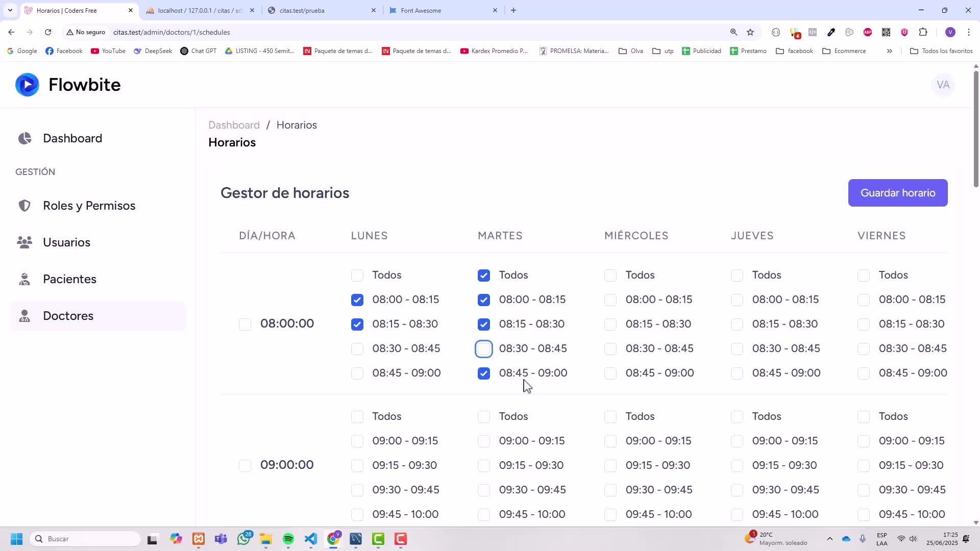Click the Windows taskbar search box
This screenshot has height=551, width=980.
click(85, 539)
